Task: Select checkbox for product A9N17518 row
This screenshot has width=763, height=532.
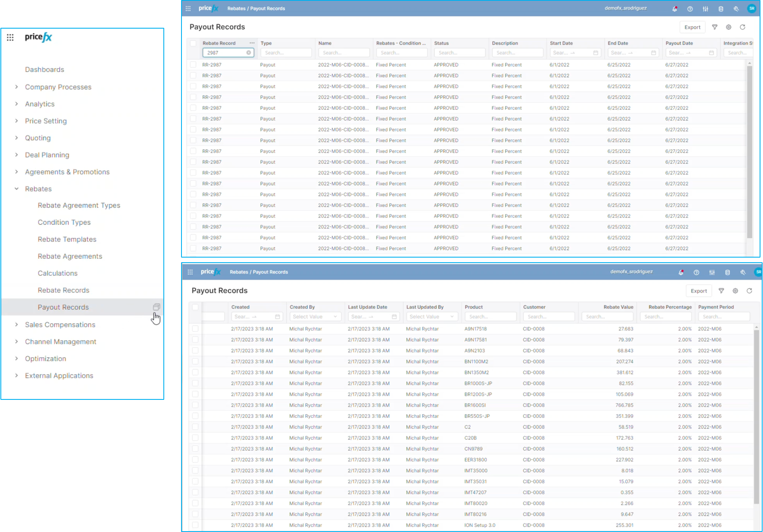Action: tap(195, 329)
